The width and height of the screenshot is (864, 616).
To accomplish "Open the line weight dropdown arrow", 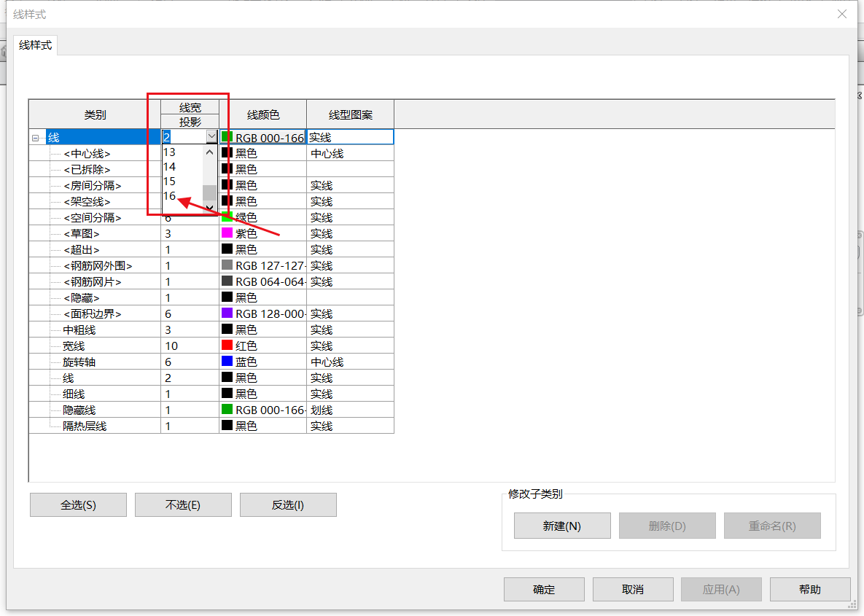I will 211,136.
